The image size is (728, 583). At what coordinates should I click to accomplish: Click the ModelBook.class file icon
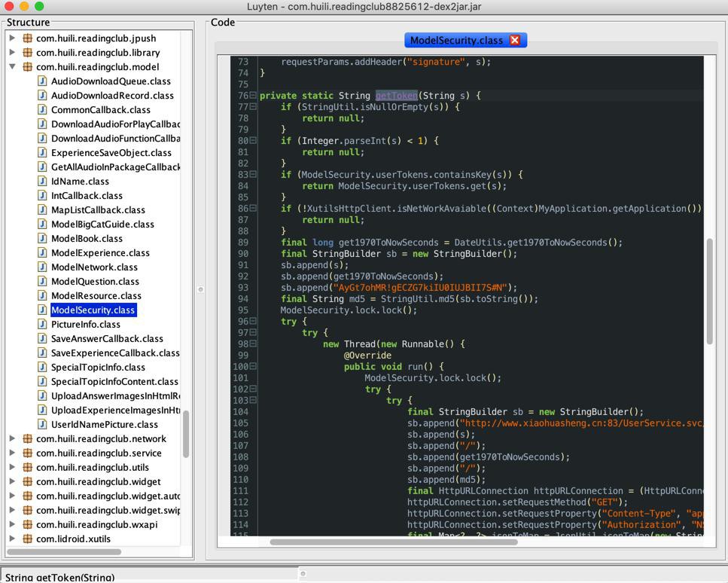coord(43,239)
